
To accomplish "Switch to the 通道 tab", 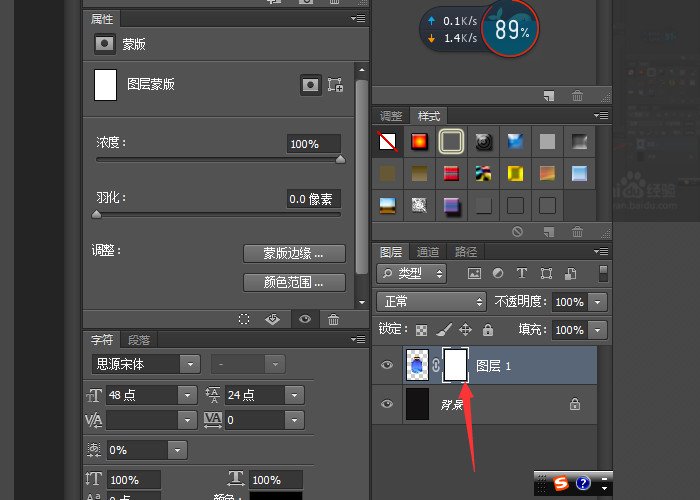I will click(x=428, y=252).
